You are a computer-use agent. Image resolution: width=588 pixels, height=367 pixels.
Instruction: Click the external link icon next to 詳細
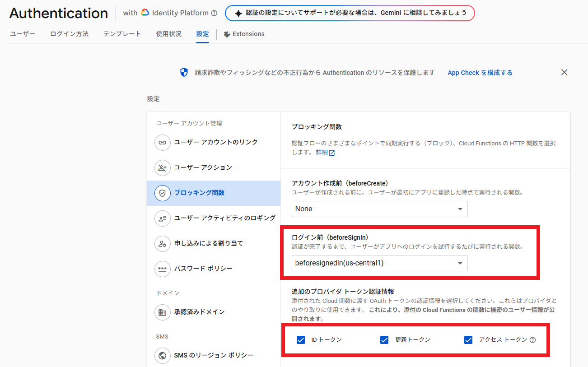coord(332,153)
